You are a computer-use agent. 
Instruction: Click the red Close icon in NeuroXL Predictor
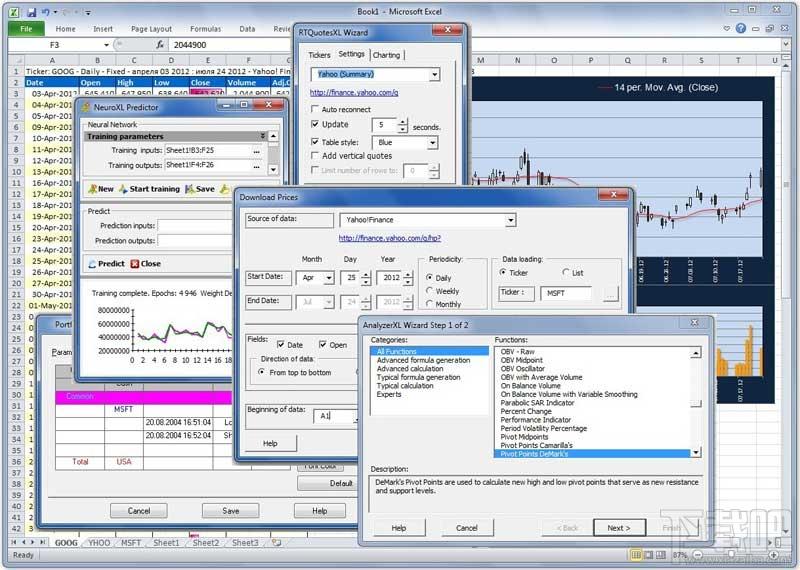pos(135,264)
